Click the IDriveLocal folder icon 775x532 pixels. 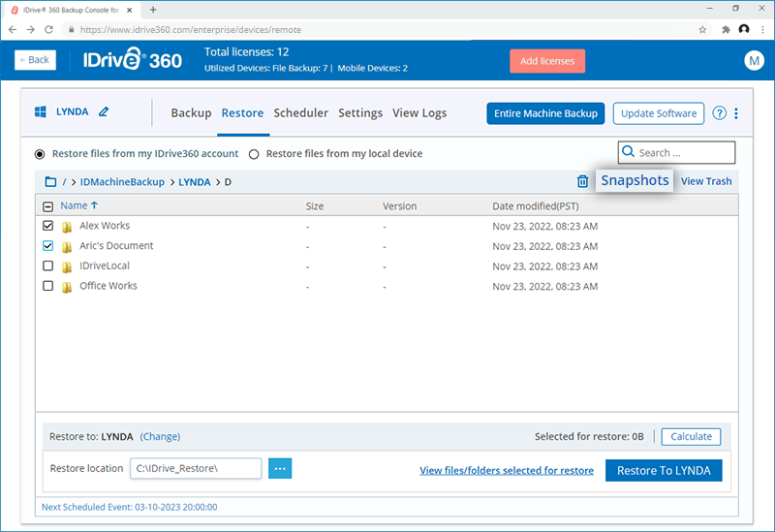point(67,267)
